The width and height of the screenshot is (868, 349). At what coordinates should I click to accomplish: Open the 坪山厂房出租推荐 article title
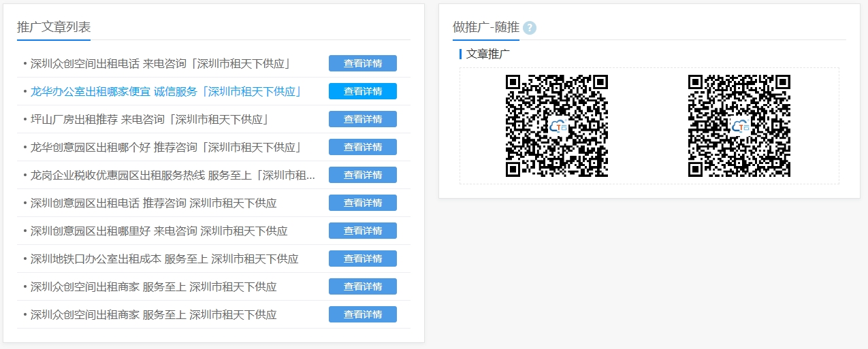click(x=150, y=119)
